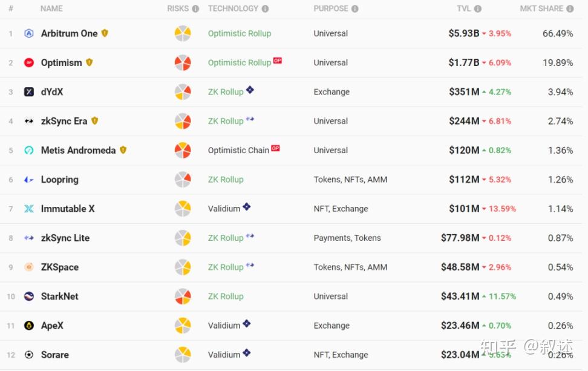Screen dimensions: 588x371
Task: Click the Arbitrum One logo icon
Action: (29, 34)
